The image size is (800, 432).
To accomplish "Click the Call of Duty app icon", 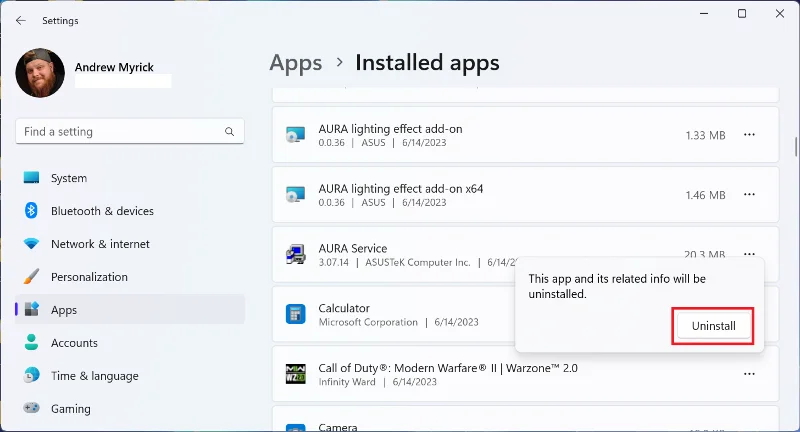I will click(295, 374).
